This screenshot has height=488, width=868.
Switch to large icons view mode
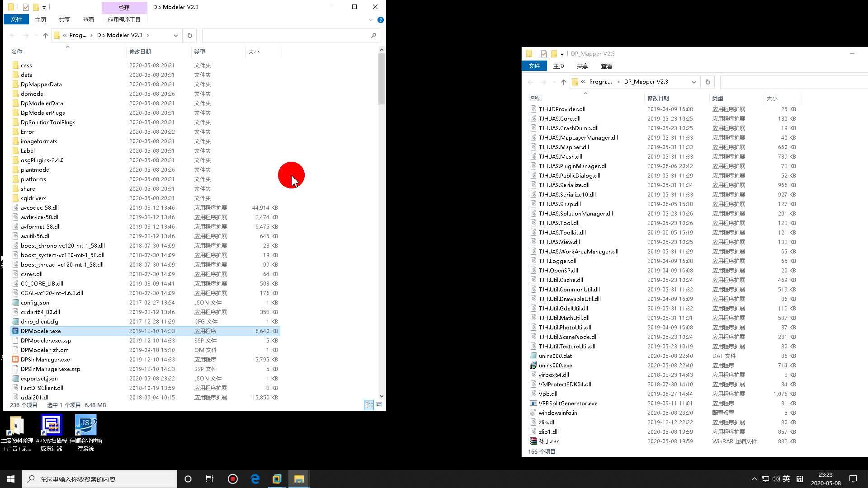point(379,405)
